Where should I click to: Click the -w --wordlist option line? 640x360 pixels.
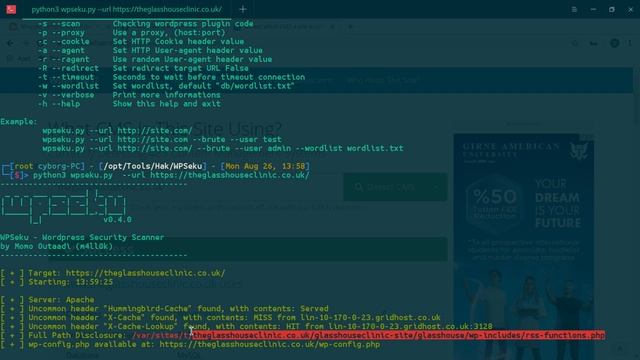[x=166, y=86]
